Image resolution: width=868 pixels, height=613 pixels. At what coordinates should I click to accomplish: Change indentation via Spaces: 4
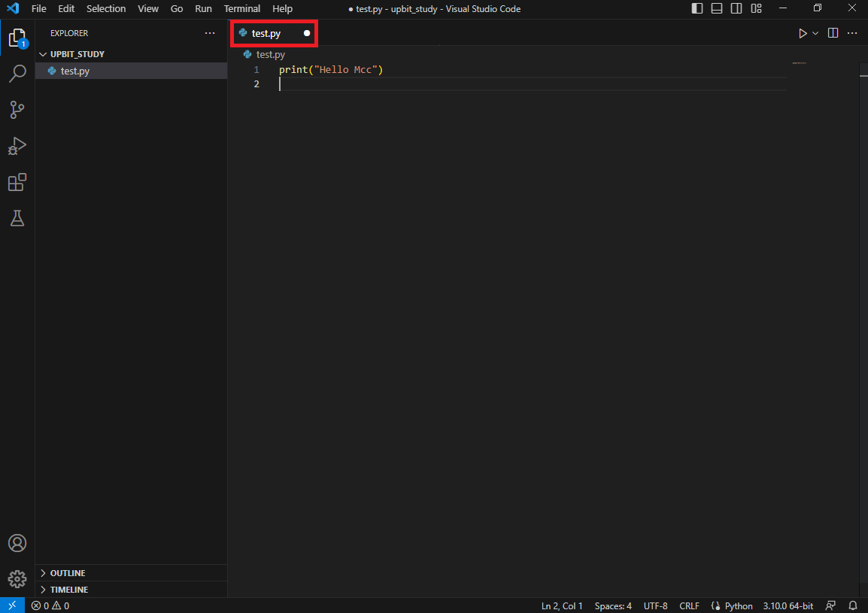(x=613, y=605)
